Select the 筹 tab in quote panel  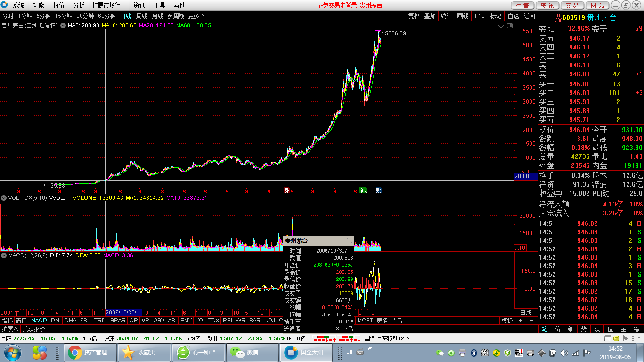tap(636, 329)
